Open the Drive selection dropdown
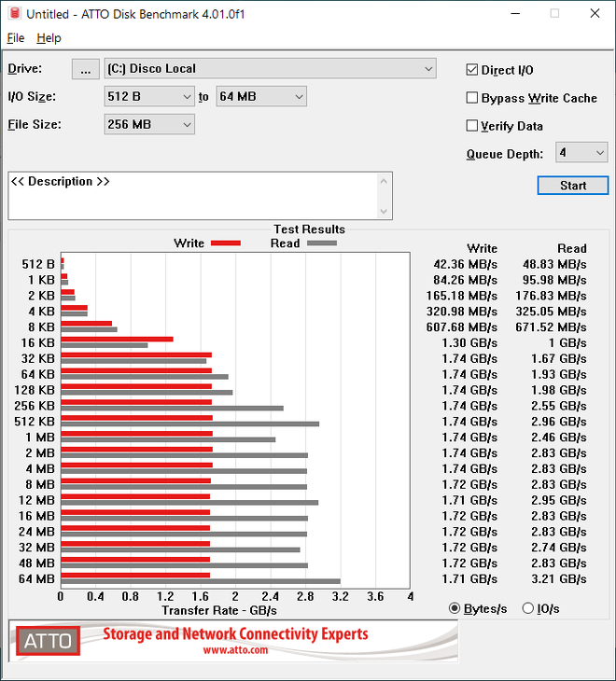The width and height of the screenshot is (616, 681). [271, 69]
